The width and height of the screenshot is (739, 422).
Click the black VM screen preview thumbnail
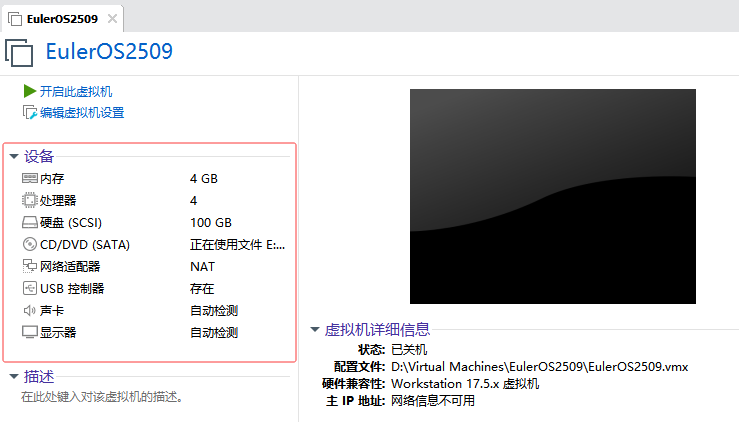(x=552, y=196)
